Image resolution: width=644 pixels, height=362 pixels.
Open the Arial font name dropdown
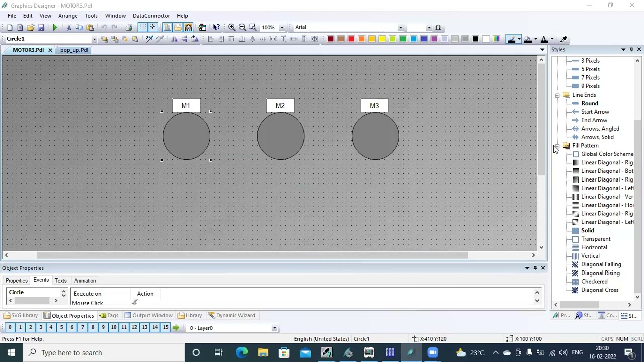[400, 28]
